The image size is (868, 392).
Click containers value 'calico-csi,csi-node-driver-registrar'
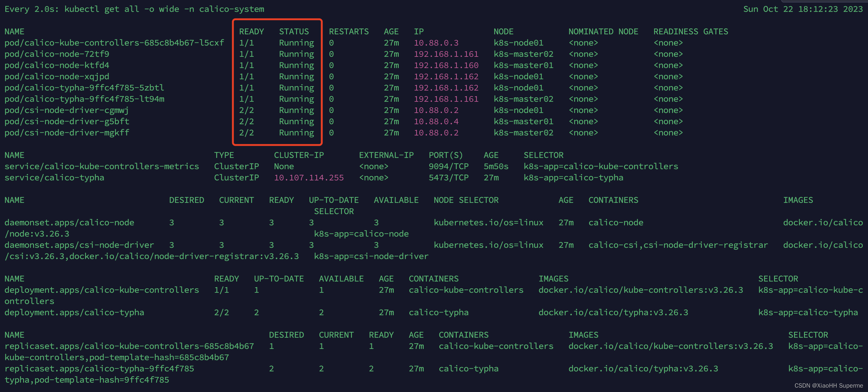(678, 245)
